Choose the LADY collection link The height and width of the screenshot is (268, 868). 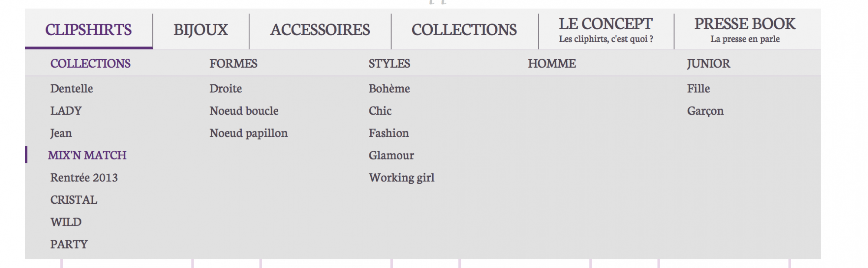(x=66, y=111)
